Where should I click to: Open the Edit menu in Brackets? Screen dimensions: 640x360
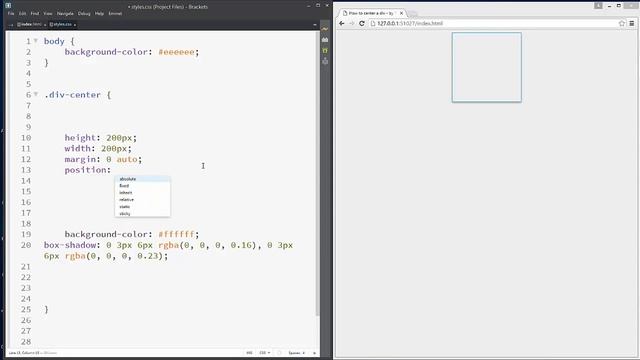(x=22, y=13)
